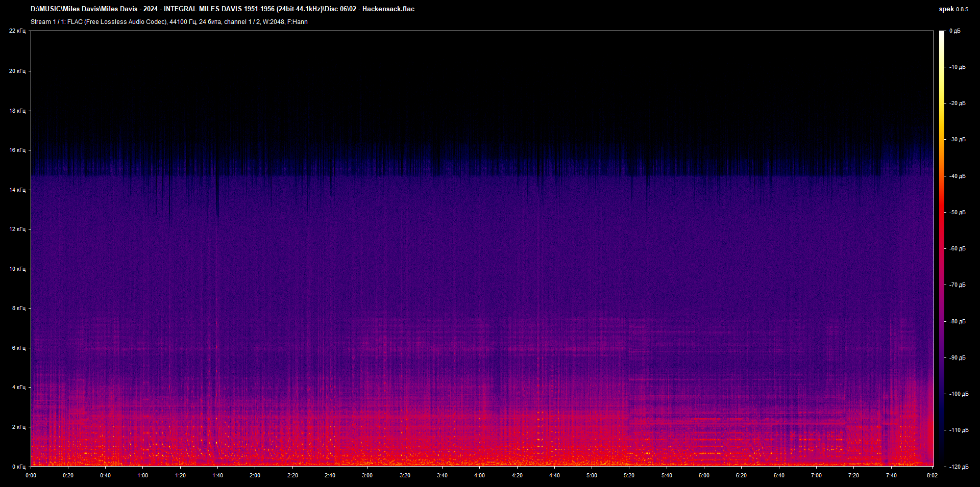980x487 pixels.
Task: Click the 3:00 time axis label
Action: tap(367, 475)
